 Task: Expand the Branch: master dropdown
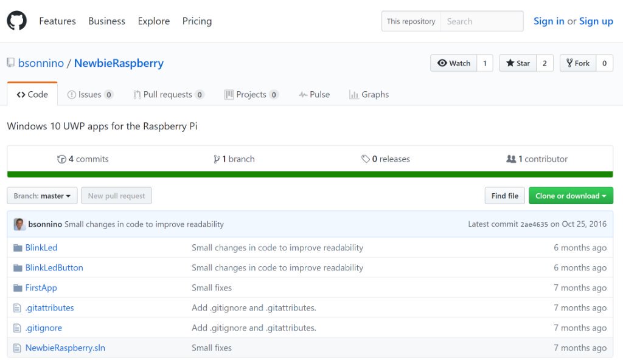(x=42, y=196)
